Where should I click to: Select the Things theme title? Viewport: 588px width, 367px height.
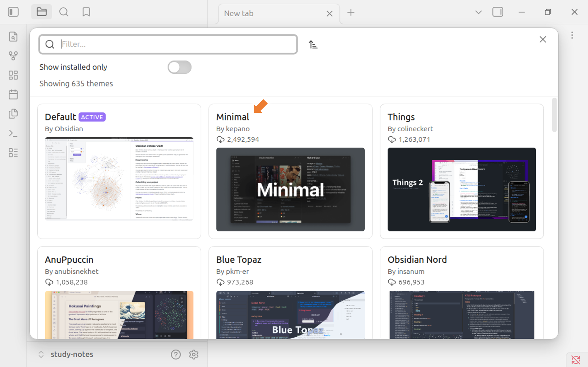click(401, 117)
